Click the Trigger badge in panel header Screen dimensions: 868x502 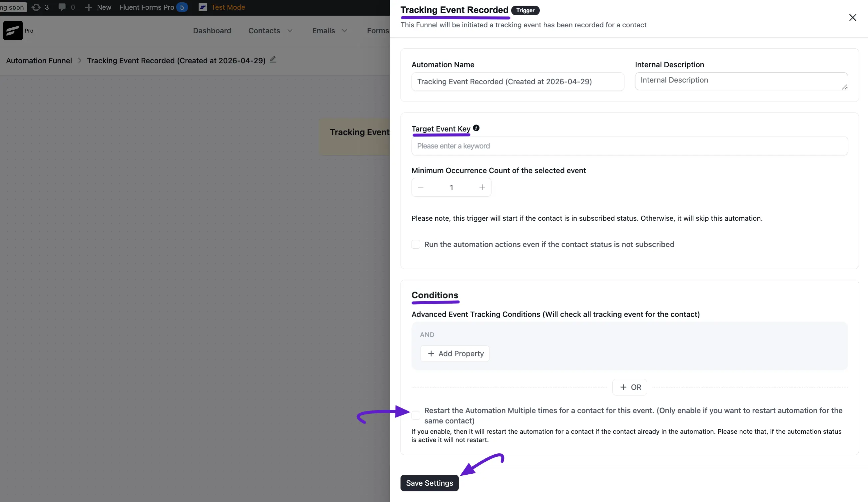click(x=525, y=10)
